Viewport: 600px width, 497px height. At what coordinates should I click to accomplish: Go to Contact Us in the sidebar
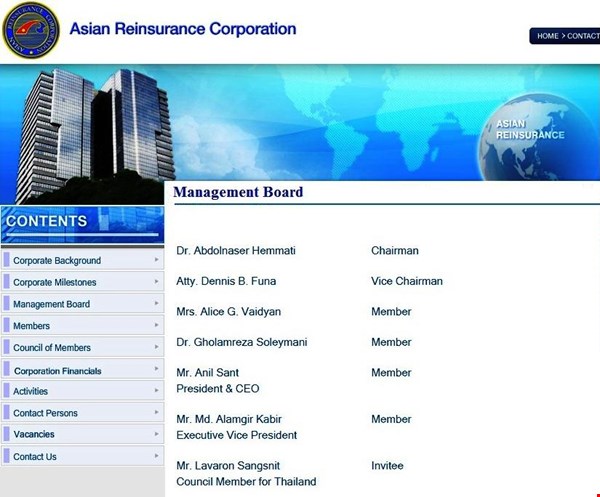83,456
